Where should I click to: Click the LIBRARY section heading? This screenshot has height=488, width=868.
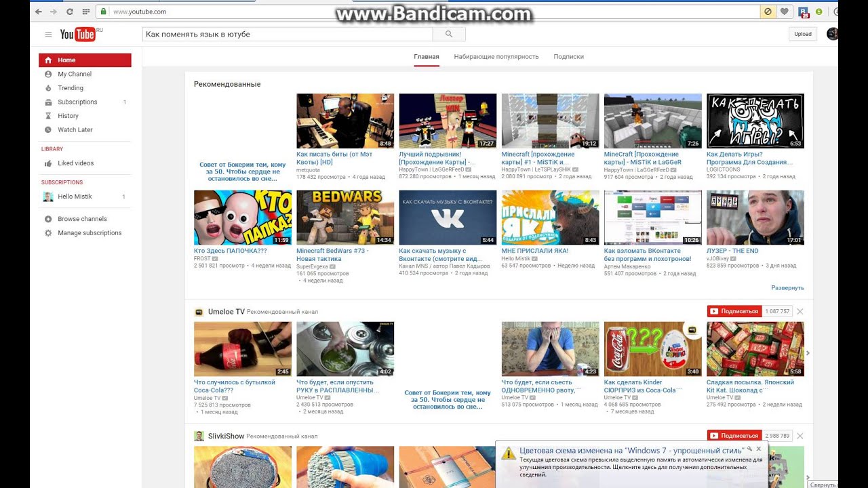tap(52, 149)
